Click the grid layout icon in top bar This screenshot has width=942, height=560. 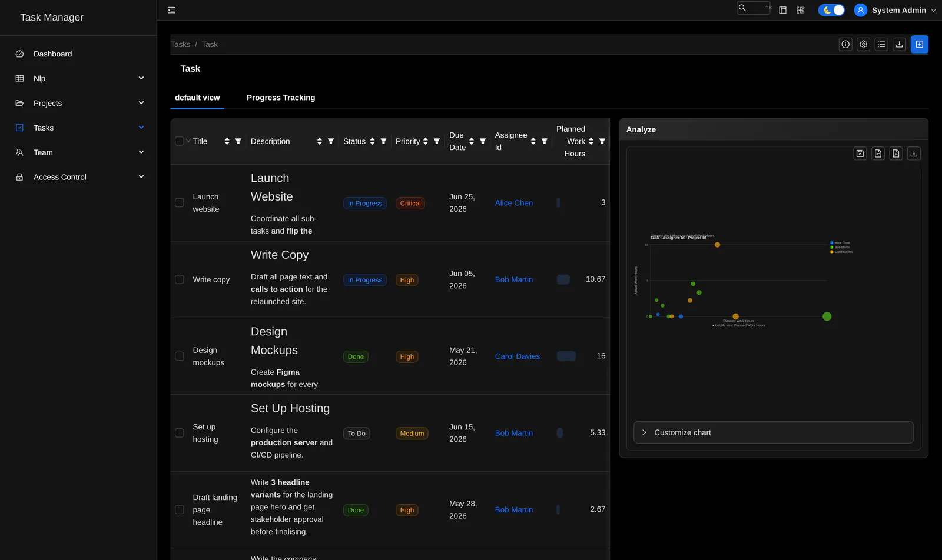pyautogui.click(x=800, y=10)
